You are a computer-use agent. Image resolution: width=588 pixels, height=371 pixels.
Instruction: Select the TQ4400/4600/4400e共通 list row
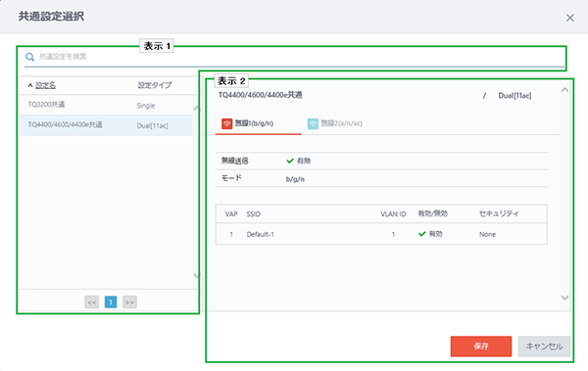(x=106, y=125)
